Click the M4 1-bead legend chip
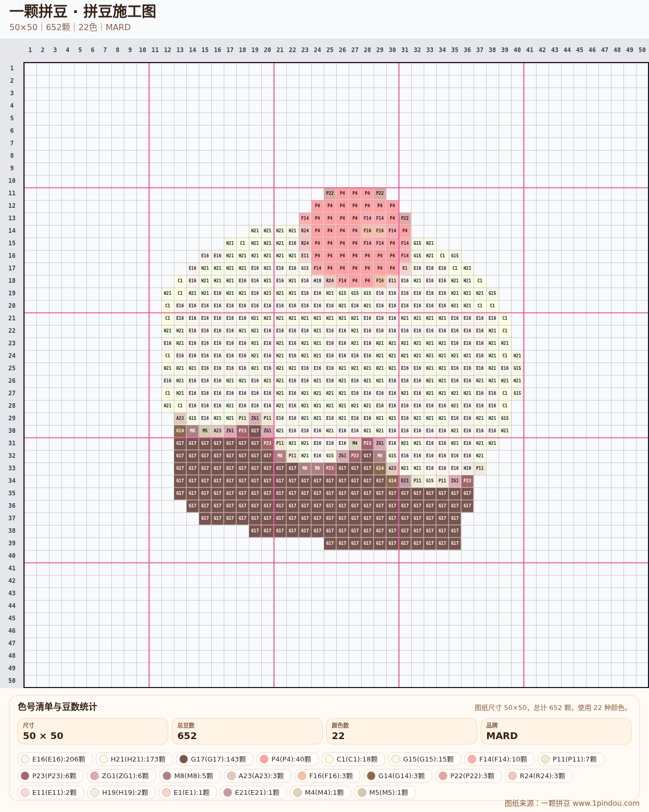 point(321,792)
